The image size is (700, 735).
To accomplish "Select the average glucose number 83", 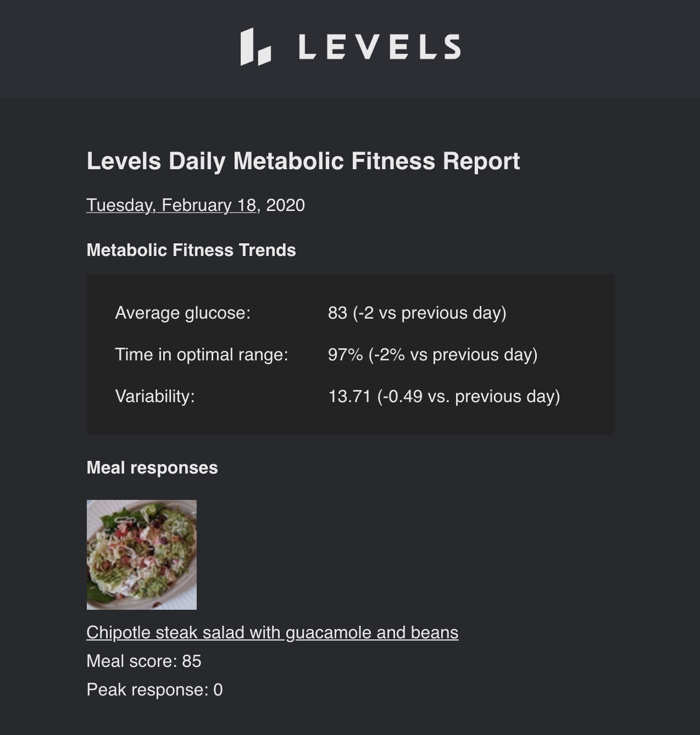I will tap(337, 313).
